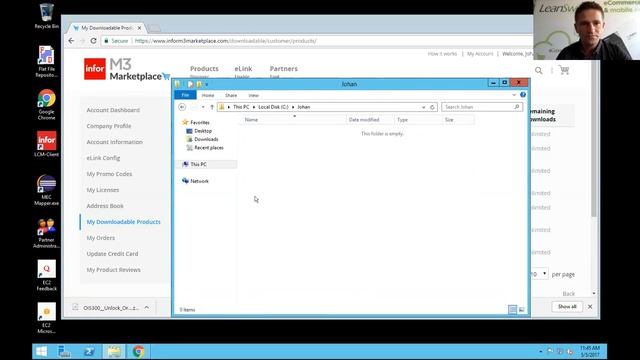Click Explorer back arrow button
The image size is (640, 360).
pyautogui.click(x=182, y=107)
